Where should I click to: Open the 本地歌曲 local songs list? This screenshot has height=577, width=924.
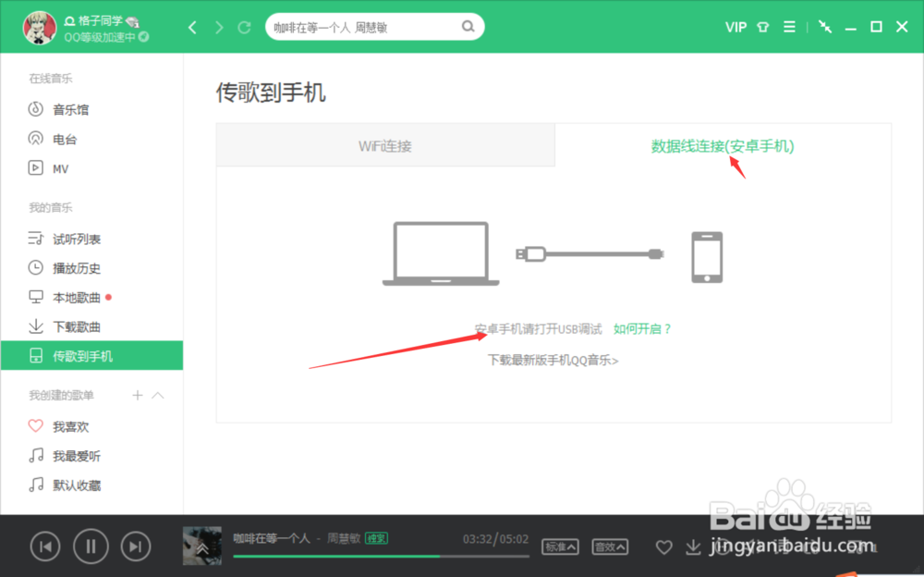point(74,297)
